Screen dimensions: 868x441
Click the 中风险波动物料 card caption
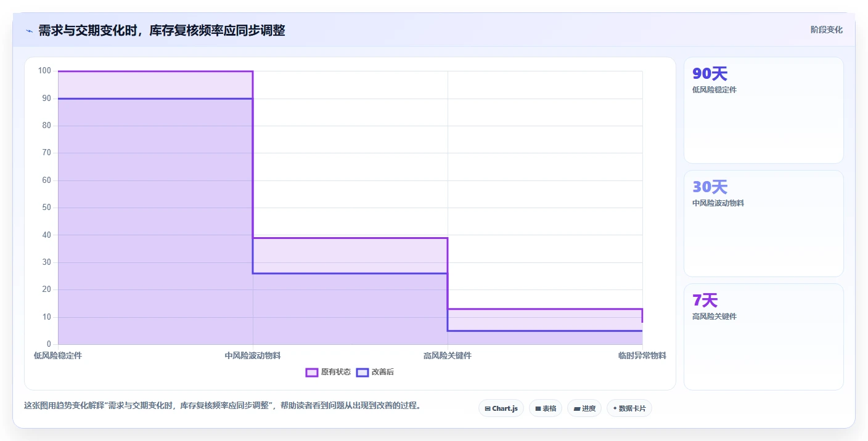(718, 203)
